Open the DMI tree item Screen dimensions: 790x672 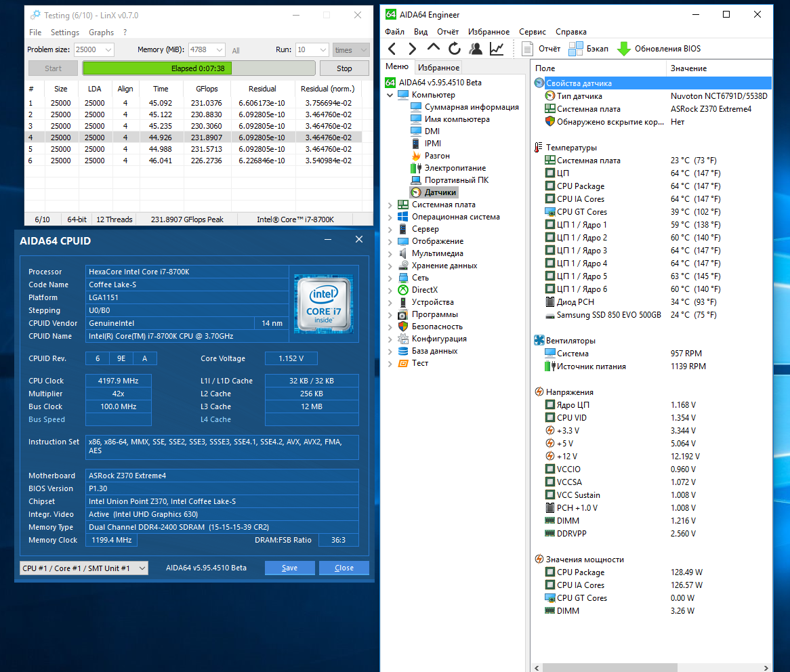[432, 131]
